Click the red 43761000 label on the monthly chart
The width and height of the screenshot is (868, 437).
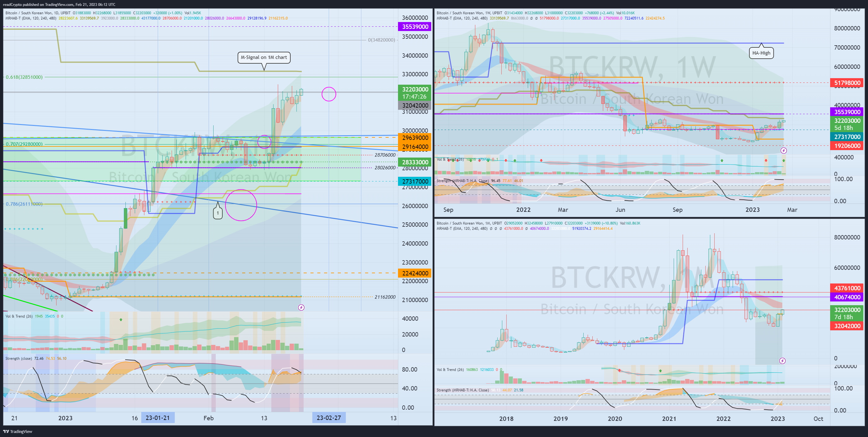[x=847, y=288]
